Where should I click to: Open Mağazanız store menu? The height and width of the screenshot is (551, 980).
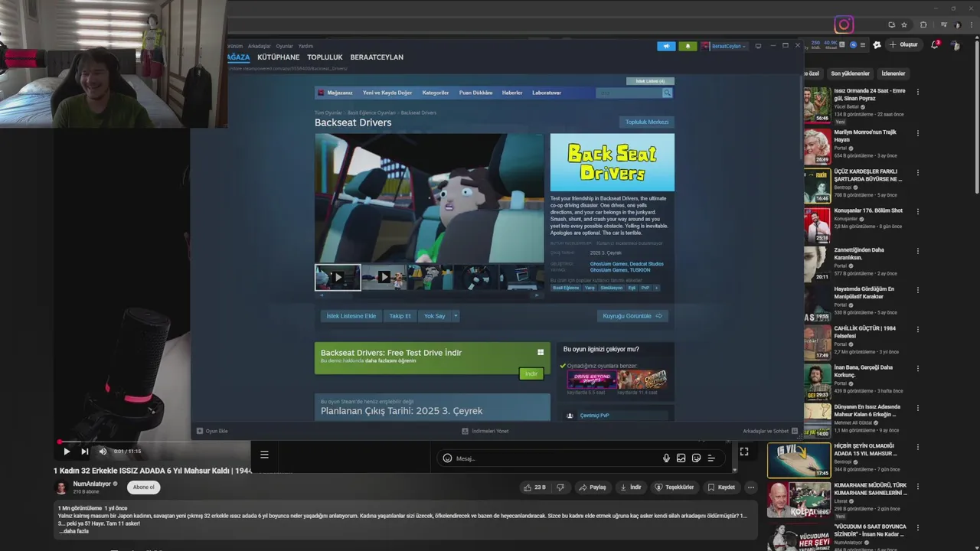[340, 93]
